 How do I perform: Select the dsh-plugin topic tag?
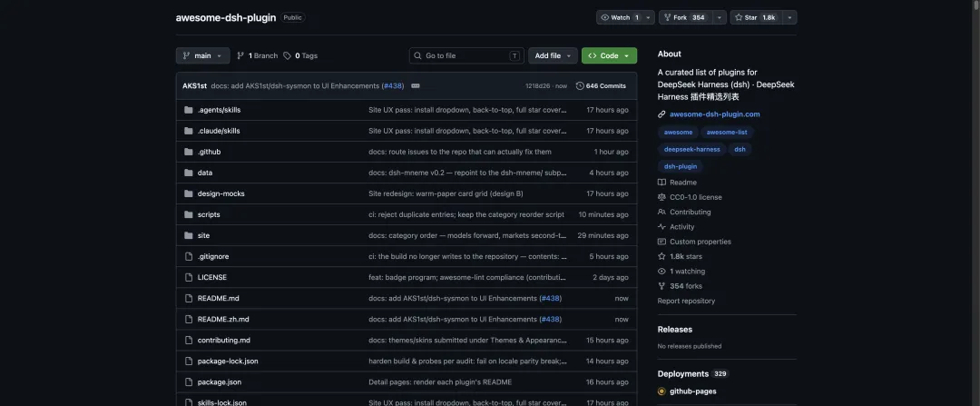[x=681, y=166]
